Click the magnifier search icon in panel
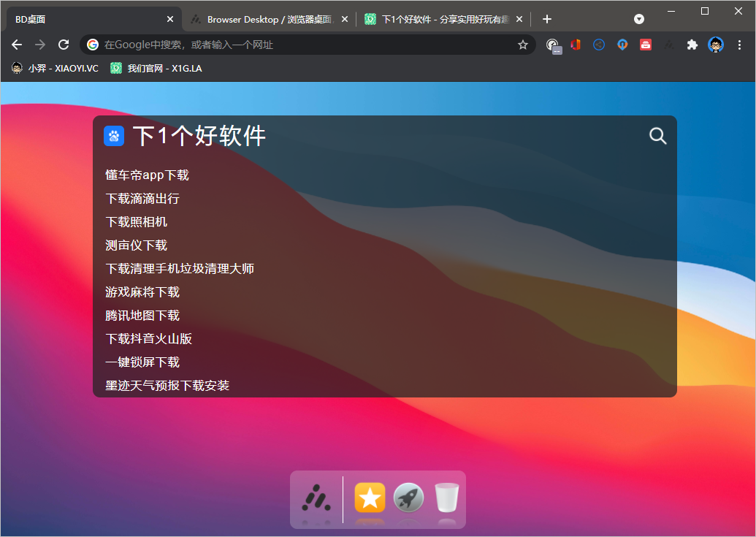 pos(657,136)
